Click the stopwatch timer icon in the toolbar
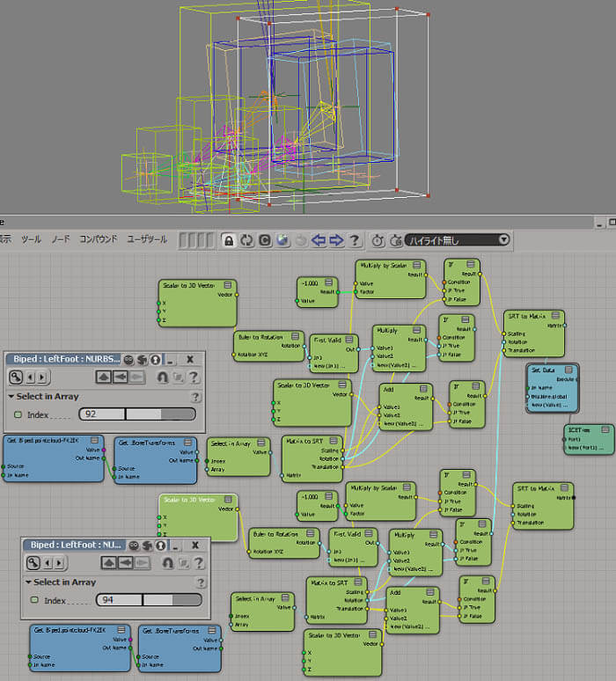Screen dimensions: 616x681 click(x=377, y=240)
